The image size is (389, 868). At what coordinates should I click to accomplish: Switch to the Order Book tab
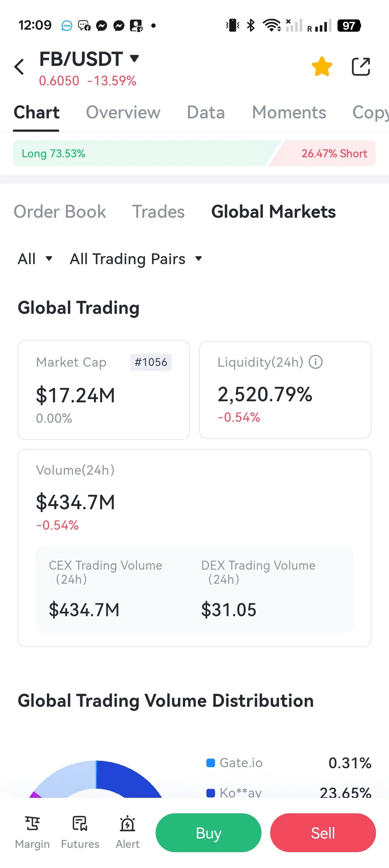tap(60, 212)
